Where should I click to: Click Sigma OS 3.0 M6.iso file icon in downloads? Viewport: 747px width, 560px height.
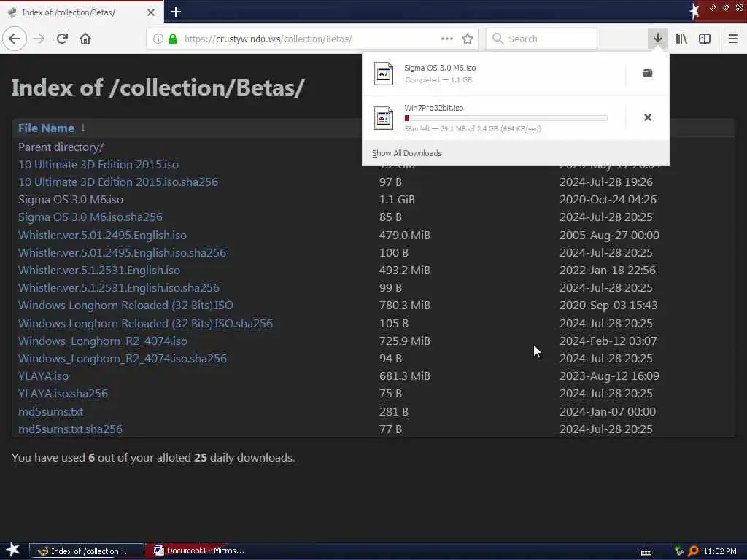click(x=384, y=74)
